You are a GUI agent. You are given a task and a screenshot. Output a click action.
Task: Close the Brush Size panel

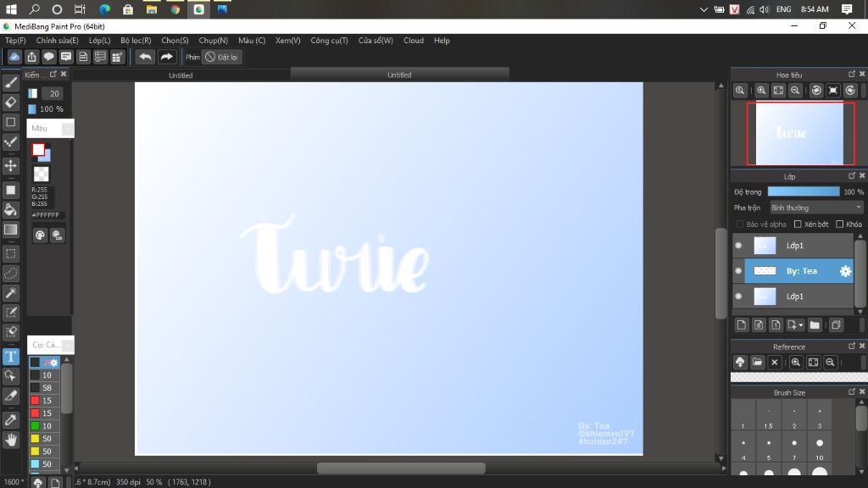(x=862, y=391)
